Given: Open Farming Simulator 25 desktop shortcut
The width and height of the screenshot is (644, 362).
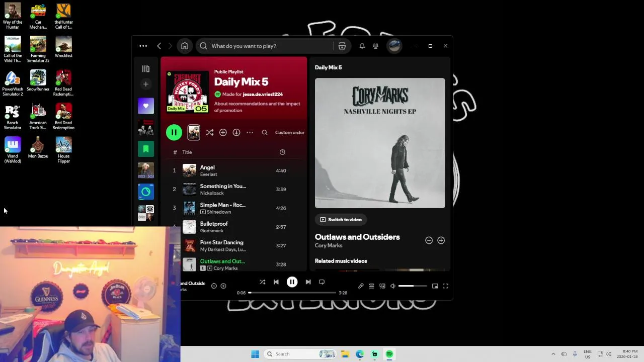Looking at the screenshot, I should tap(38, 50).
